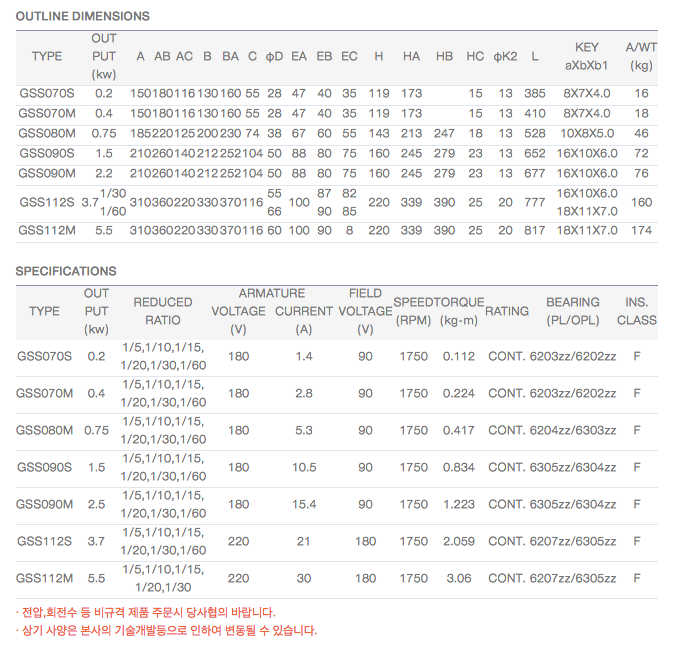690x652 pixels.
Task: Click field voltage "180" in GSS112M row
Action: 365,578
